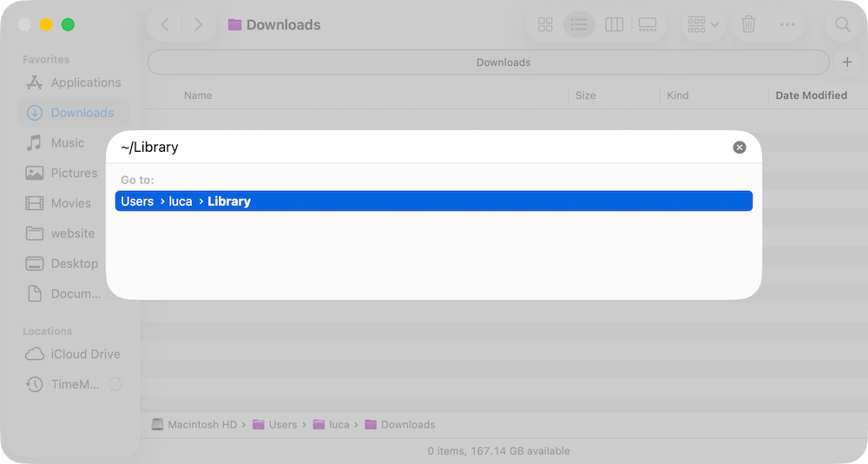Move selected item to Trash
The width and height of the screenshot is (868, 464).
(748, 24)
